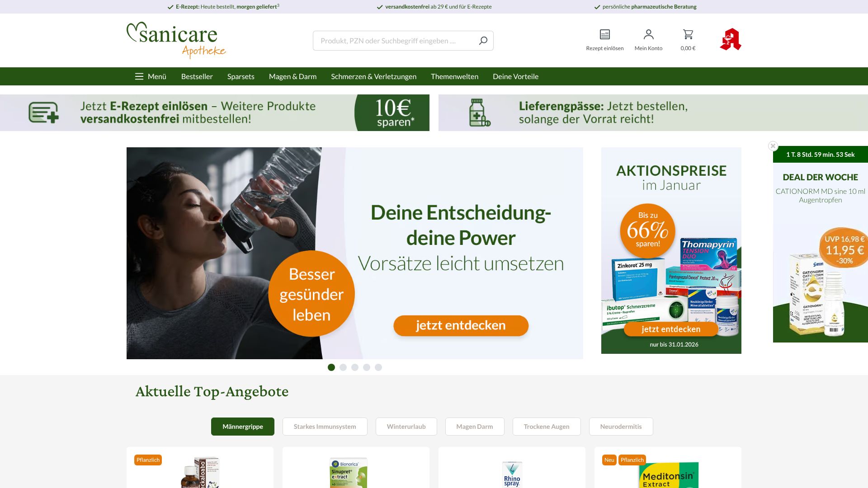This screenshot has width=868, height=488.
Task: Open the Sparsets navigation tab
Action: (x=241, y=76)
